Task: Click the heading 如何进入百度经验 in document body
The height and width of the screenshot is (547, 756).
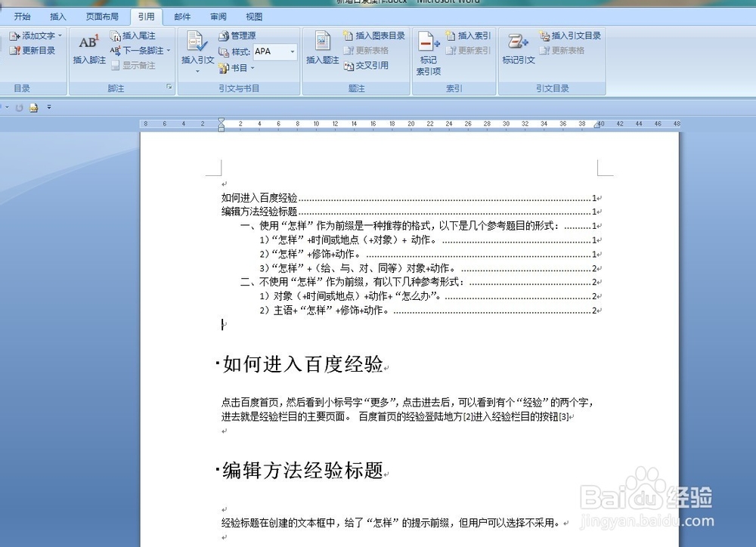Action: coord(303,364)
